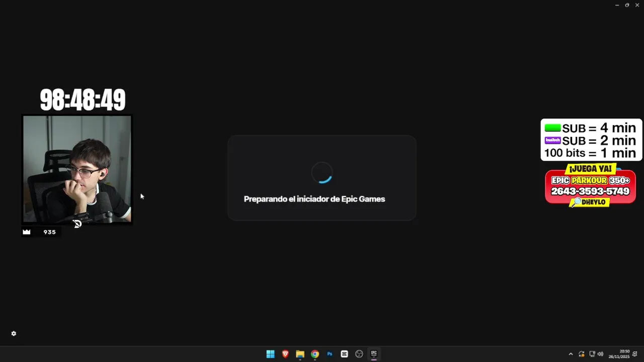Click the island code 2643-3593-5749
Image resolution: width=644 pixels, height=362 pixels.
pyautogui.click(x=590, y=192)
